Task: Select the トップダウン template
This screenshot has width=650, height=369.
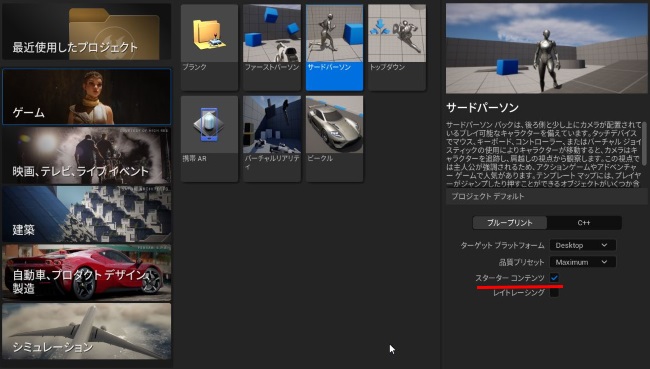Action: pos(397,47)
